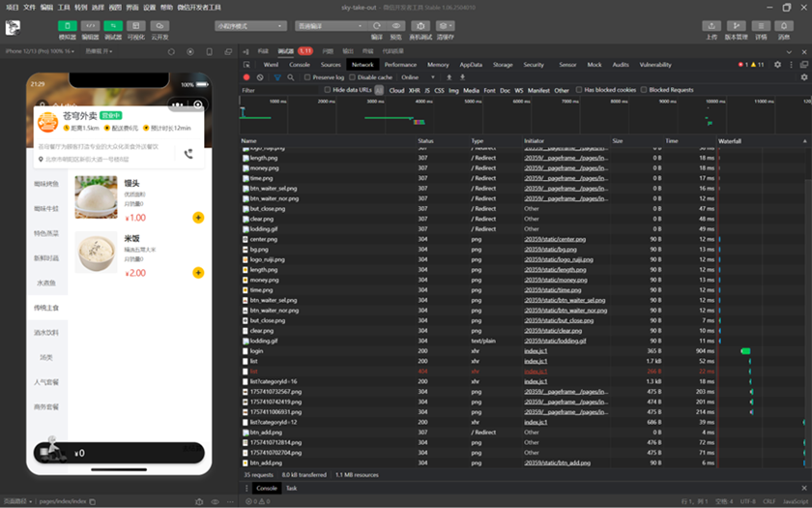Toggle the simulator (模拟器) panel button
This screenshot has width=812, height=508.
click(x=67, y=26)
